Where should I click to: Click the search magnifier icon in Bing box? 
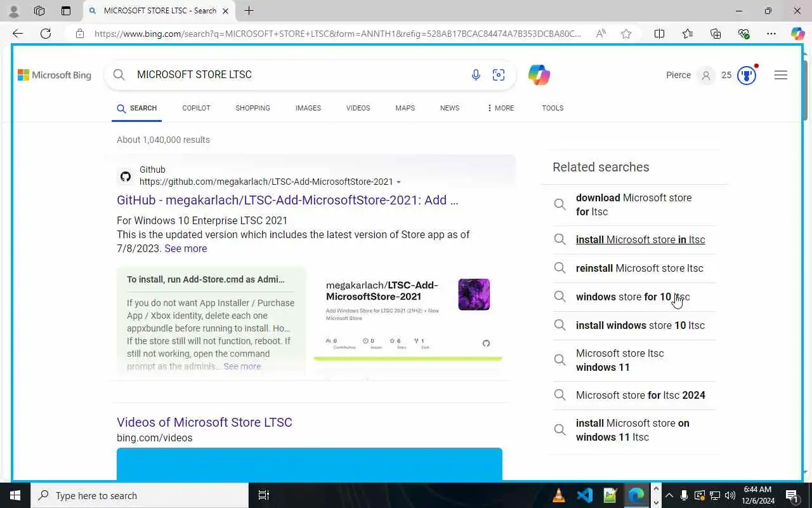[x=119, y=75]
